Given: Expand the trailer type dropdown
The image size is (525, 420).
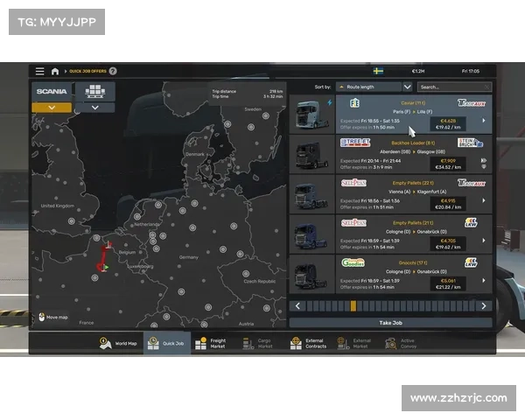Looking at the screenshot, I should click(95, 108).
